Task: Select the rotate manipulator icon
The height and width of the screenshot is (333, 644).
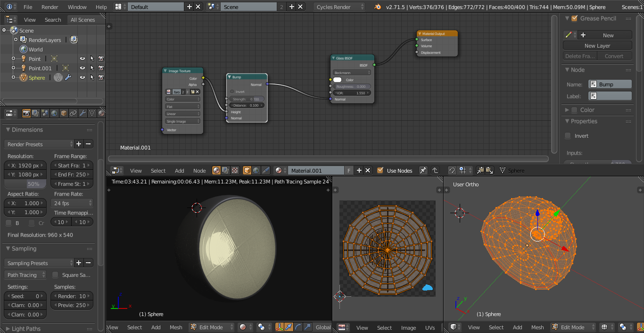Action: (x=298, y=327)
